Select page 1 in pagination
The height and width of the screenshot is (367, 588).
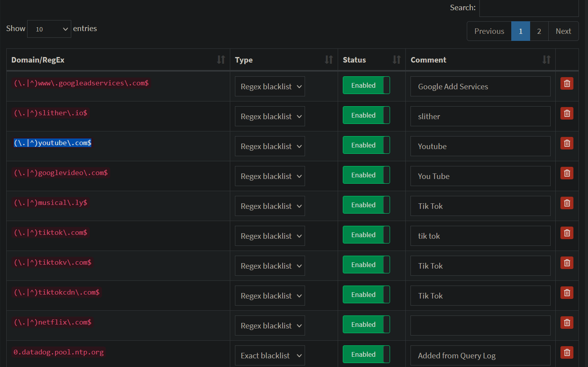[521, 31]
